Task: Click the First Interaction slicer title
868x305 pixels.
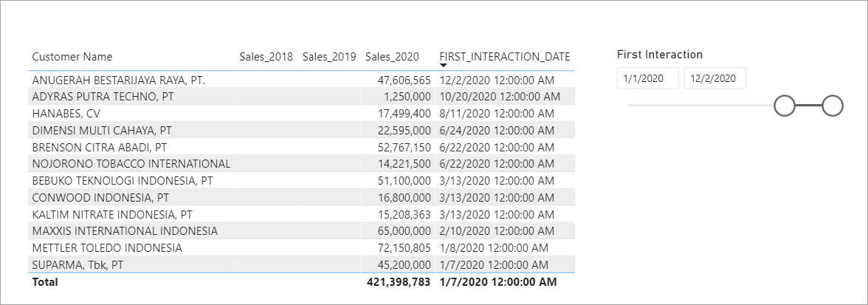Action: click(x=660, y=55)
